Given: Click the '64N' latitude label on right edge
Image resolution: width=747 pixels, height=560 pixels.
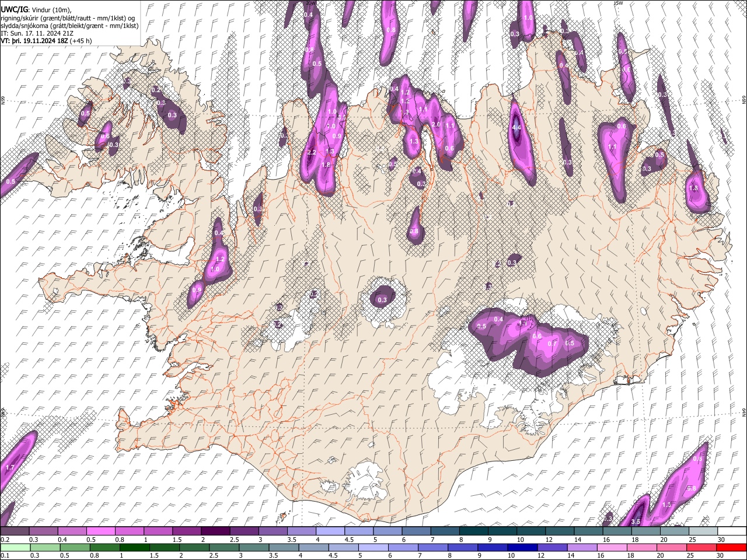Looking at the screenshot, I should click(744, 412).
